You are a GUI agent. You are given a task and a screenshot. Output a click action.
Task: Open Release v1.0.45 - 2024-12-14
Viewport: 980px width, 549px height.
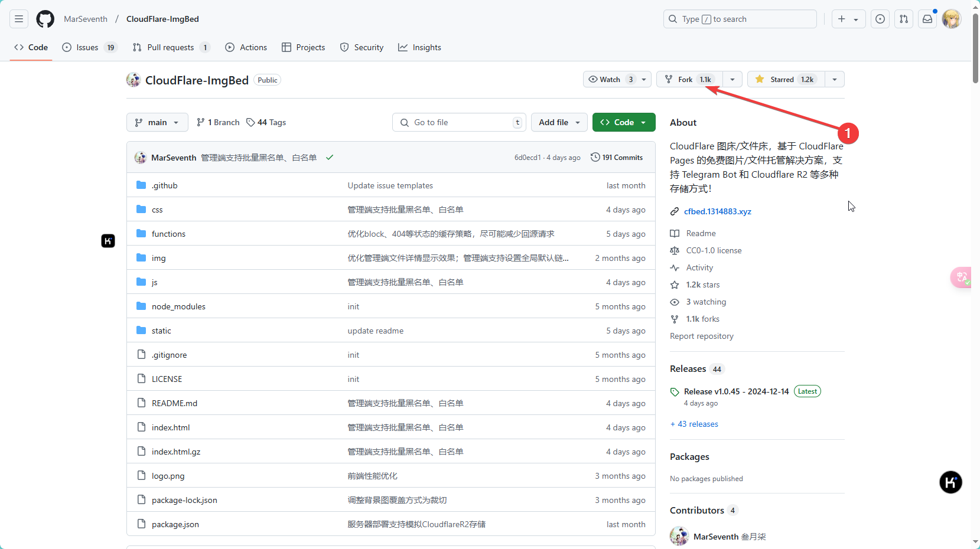pyautogui.click(x=736, y=391)
